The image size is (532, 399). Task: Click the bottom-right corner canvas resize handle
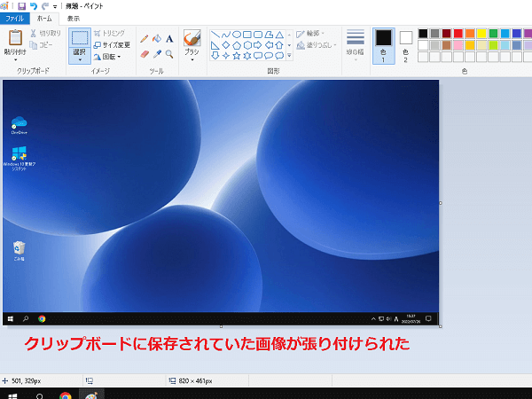(441, 326)
